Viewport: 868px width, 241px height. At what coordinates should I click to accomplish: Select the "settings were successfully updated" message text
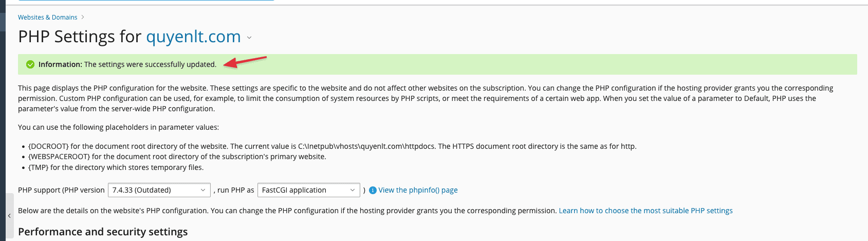pos(150,64)
